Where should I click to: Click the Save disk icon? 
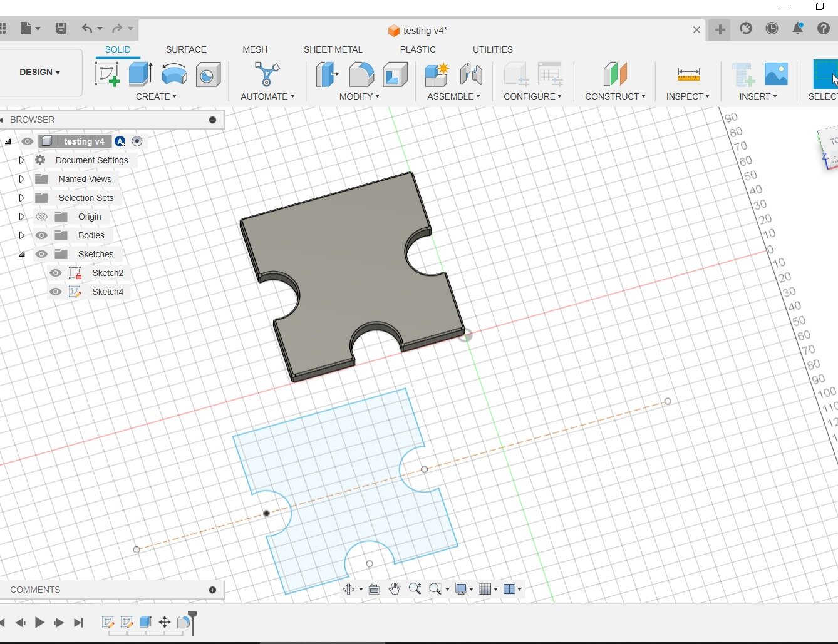(61, 28)
